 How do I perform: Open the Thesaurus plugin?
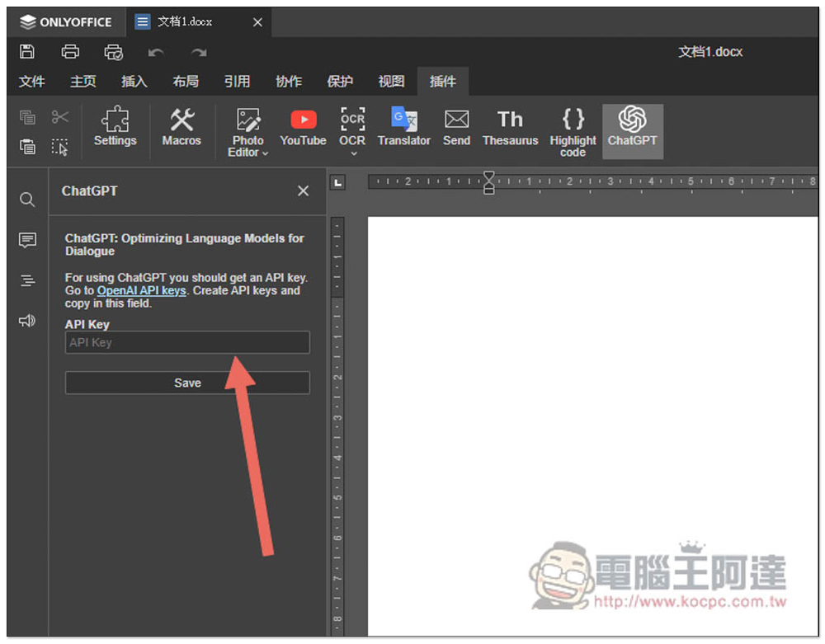[511, 128]
